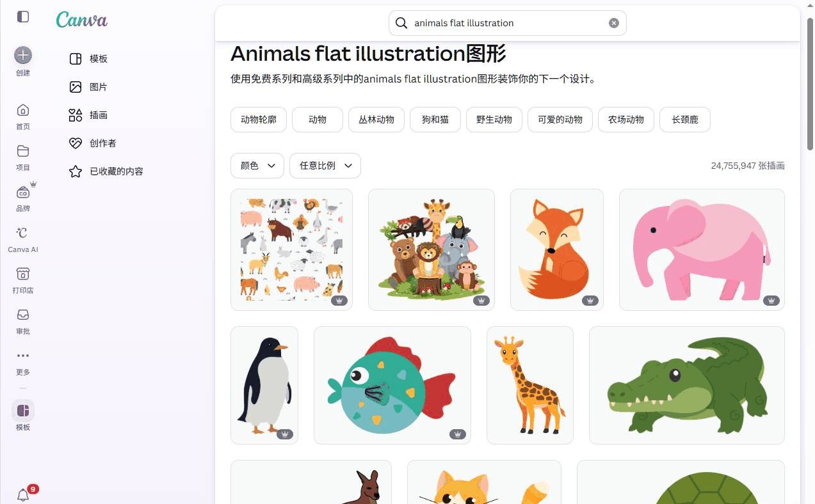Open 打印店 print shop icon
This screenshot has height=504, width=815.
[x=23, y=274]
